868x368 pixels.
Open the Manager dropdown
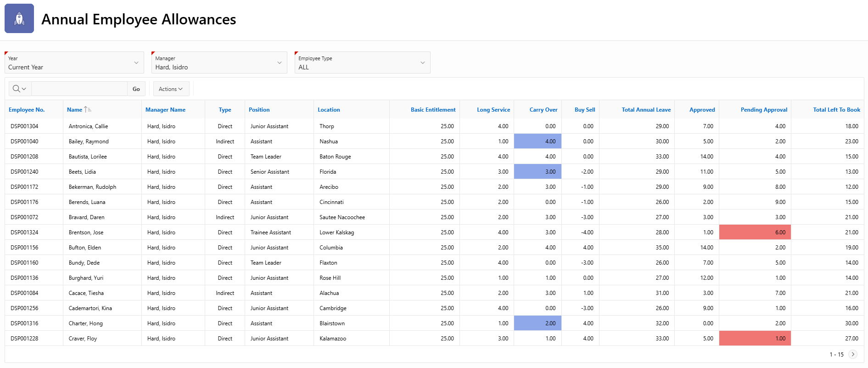(x=279, y=62)
